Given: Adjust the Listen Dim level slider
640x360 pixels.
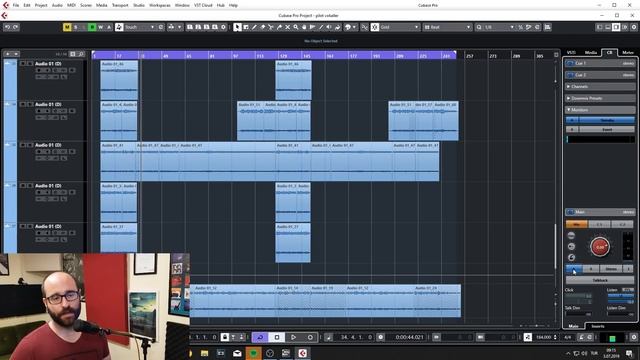Looking at the screenshot, I should click(620, 314).
